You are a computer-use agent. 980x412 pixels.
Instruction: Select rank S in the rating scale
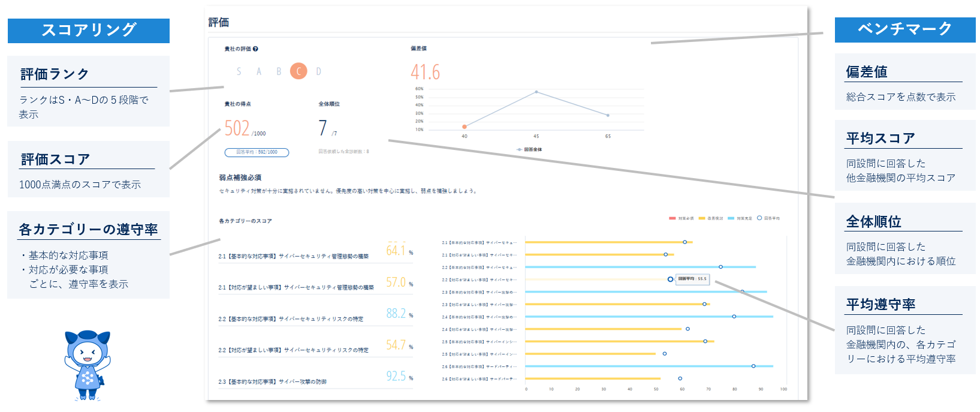[x=239, y=71]
